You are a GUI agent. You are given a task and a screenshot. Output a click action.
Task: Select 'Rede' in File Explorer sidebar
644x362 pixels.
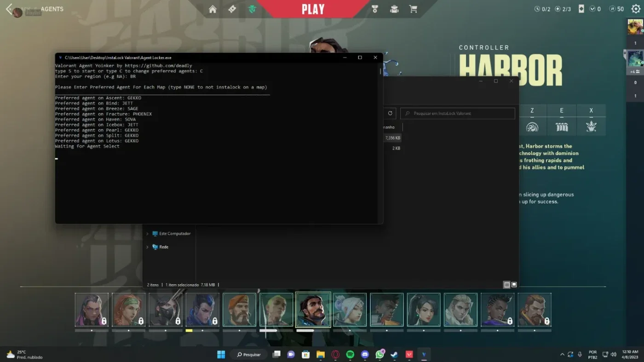click(x=160, y=247)
